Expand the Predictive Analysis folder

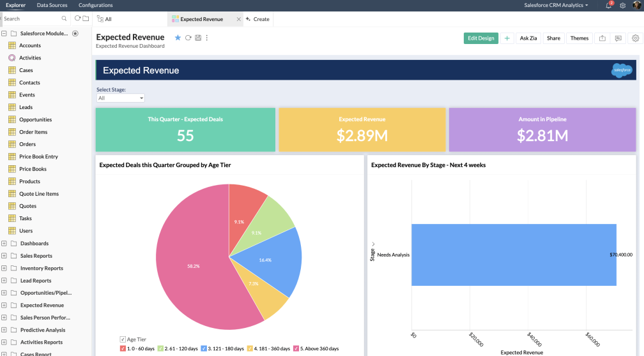pos(4,330)
